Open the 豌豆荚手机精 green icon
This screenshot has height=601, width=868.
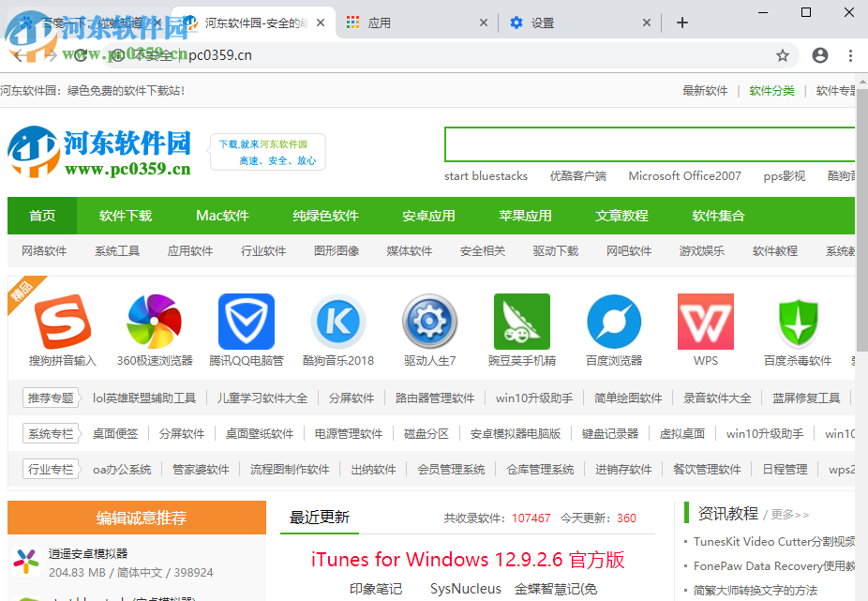[522, 322]
